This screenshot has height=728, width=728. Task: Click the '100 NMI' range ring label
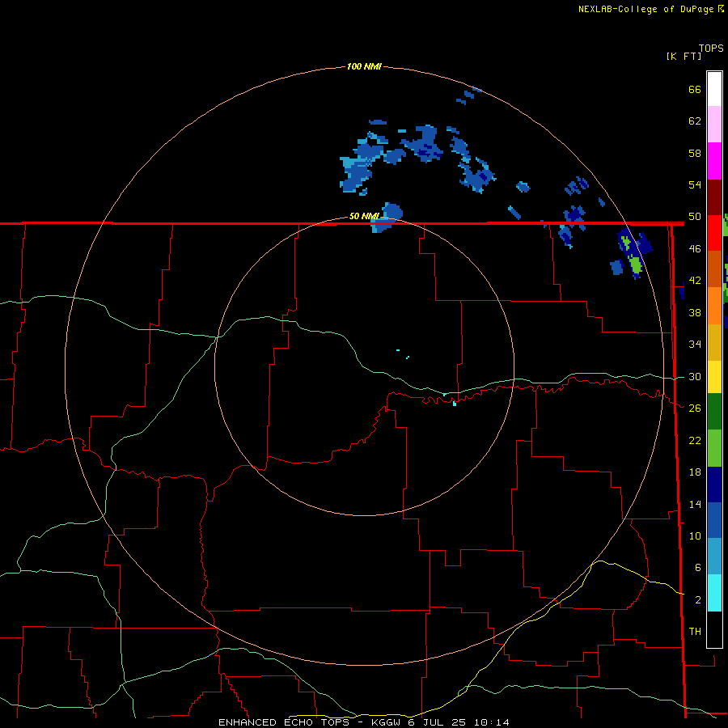click(x=364, y=66)
